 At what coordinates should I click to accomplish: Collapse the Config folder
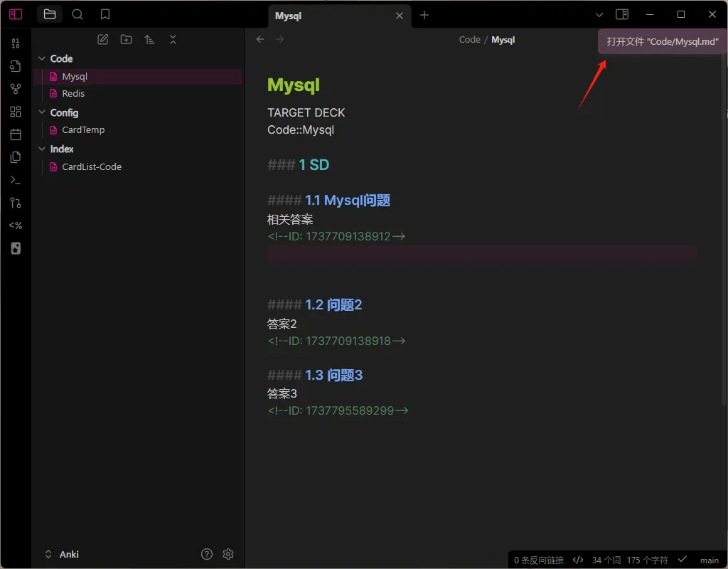pyautogui.click(x=42, y=112)
